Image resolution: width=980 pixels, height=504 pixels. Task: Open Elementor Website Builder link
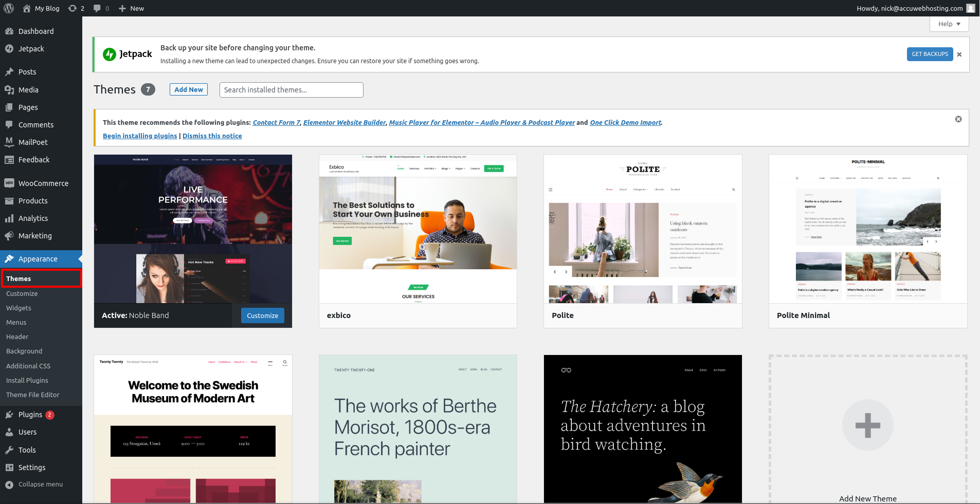344,122
